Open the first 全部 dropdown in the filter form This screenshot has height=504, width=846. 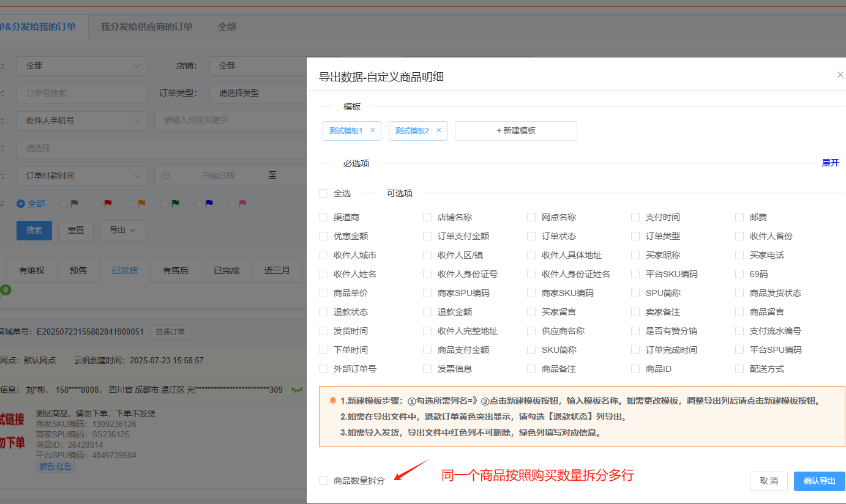click(x=82, y=65)
